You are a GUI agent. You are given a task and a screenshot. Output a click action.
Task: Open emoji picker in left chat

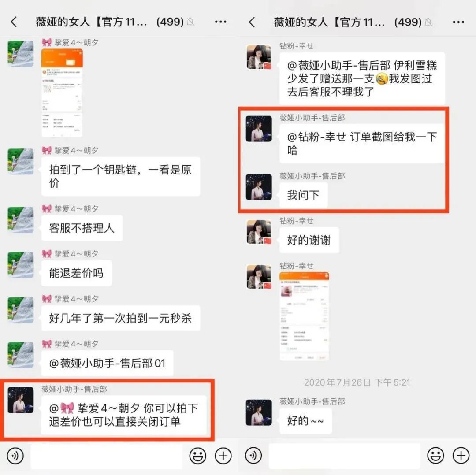click(197, 456)
